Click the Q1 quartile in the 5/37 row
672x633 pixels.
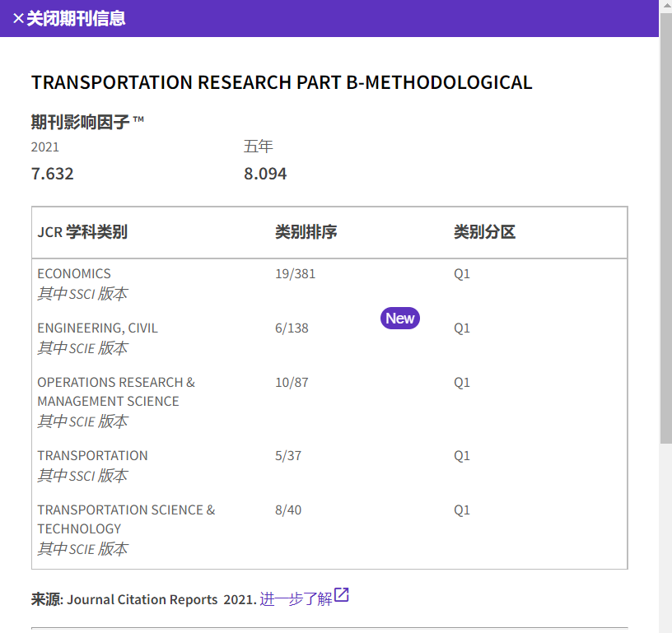pos(462,456)
